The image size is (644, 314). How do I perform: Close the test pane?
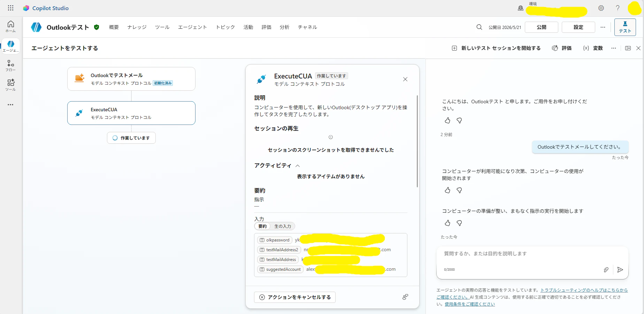pos(638,48)
